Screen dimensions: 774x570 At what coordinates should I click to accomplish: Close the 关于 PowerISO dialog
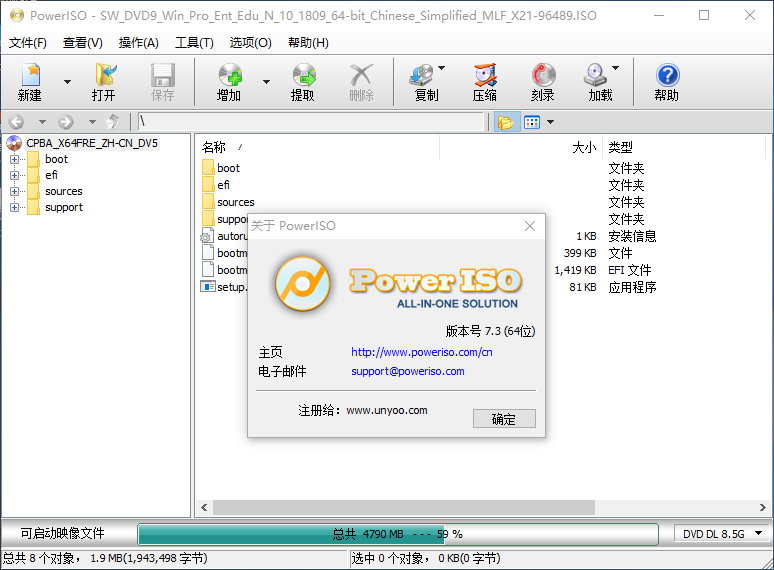[530, 226]
